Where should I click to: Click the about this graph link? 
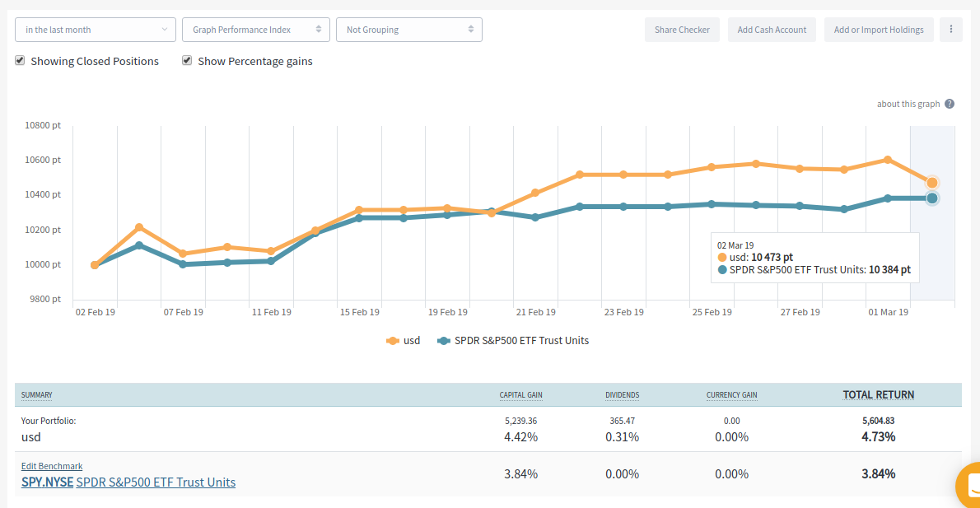pyautogui.click(x=908, y=104)
